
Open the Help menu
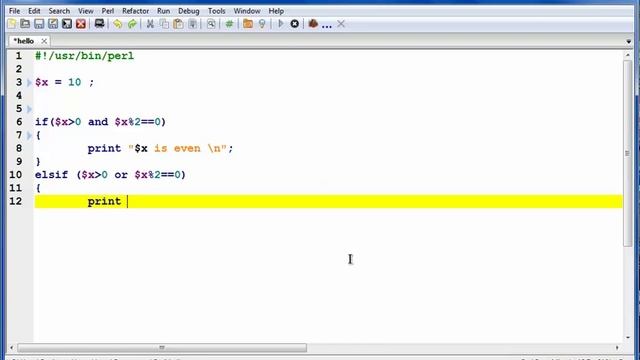click(276, 11)
